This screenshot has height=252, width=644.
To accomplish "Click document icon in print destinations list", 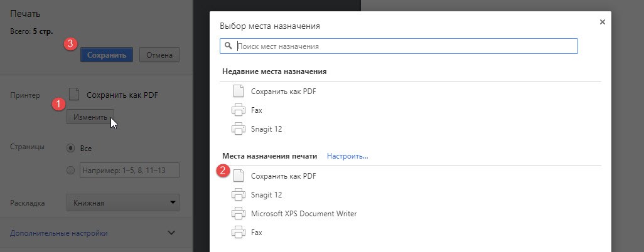I will click(x=239, y=176).
